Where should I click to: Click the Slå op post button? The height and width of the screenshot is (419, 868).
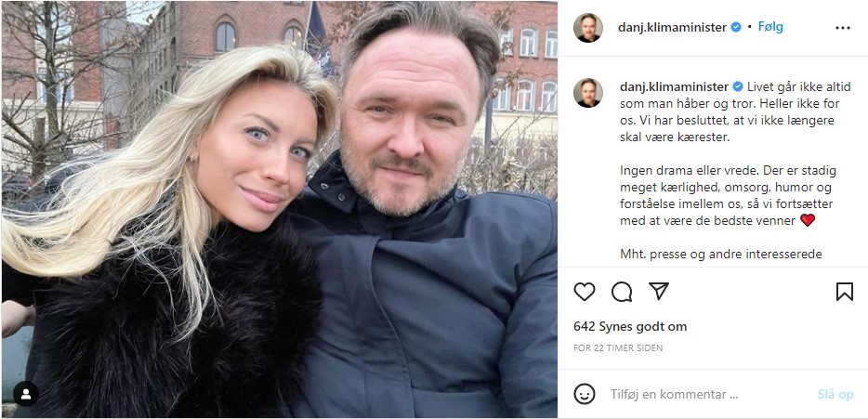[835, 394]
